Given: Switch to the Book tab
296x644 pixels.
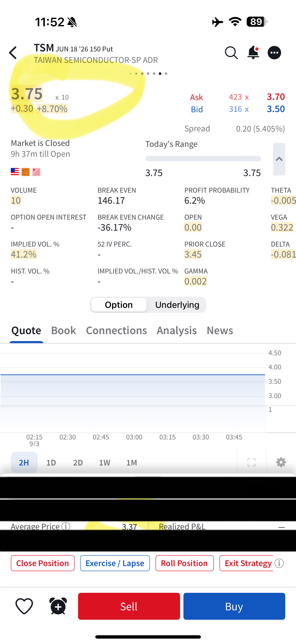Looking at the screenshot, I should (x=63, y=330).
